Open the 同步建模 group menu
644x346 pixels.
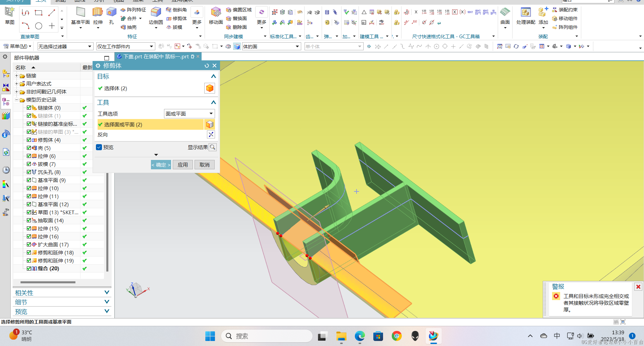(x=265, y=36)
